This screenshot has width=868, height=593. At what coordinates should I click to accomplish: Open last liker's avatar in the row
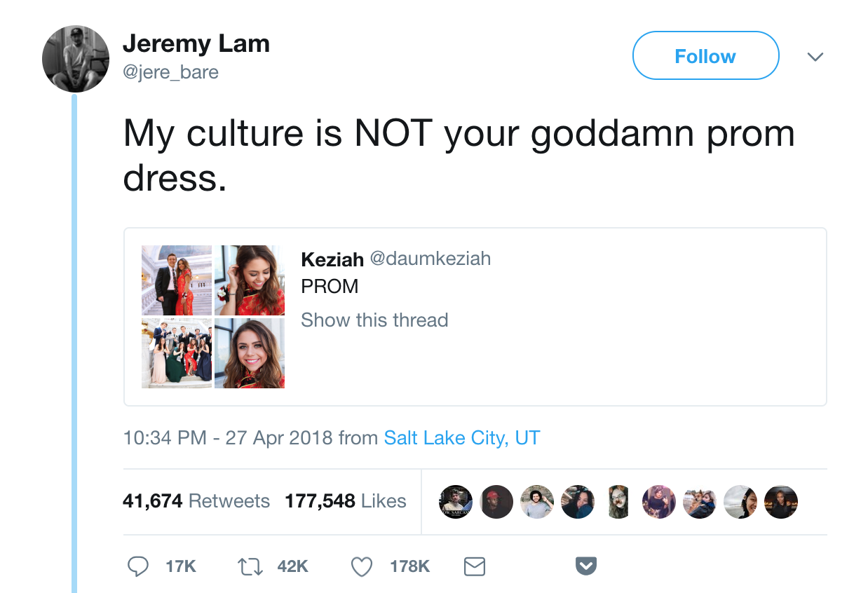coord(781,502)
